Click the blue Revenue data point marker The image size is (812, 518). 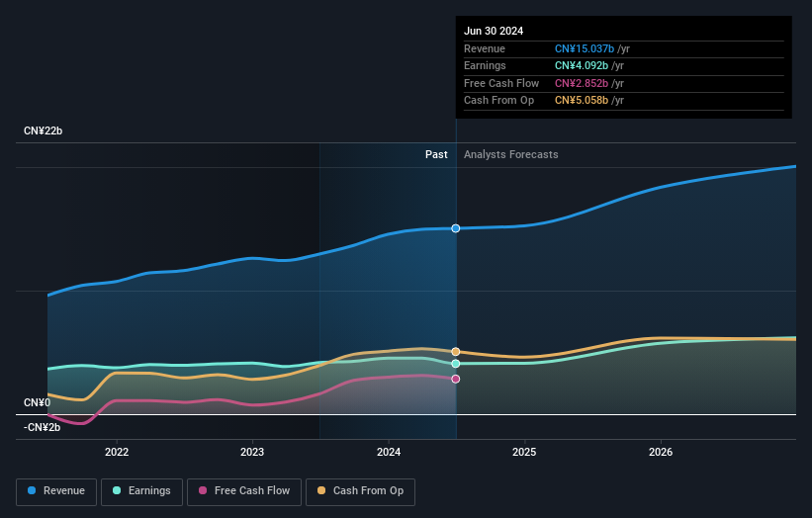pos(456,228)
